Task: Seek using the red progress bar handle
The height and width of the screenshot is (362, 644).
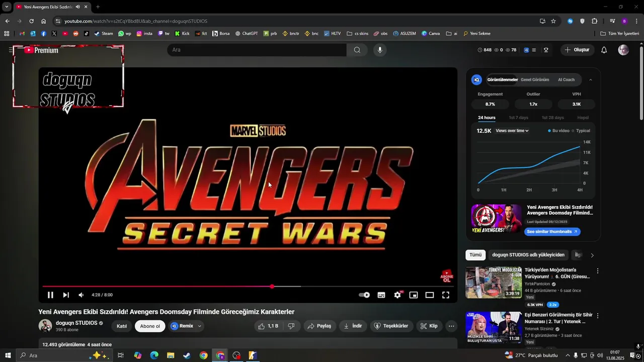Action: [x=272, y=287]
